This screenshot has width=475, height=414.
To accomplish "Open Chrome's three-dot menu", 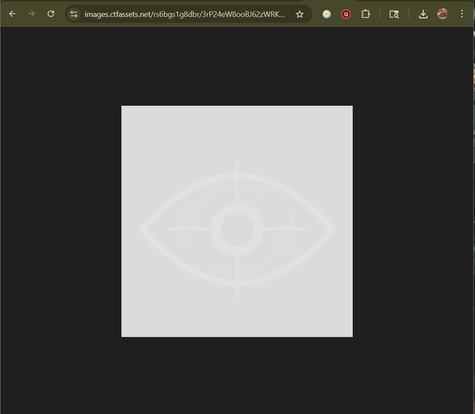I will 462,14.
